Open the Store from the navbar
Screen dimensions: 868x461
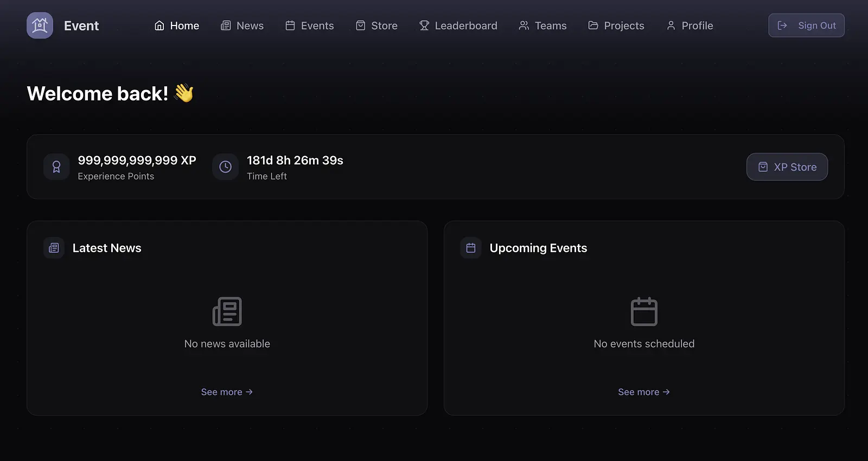[376, 25]
